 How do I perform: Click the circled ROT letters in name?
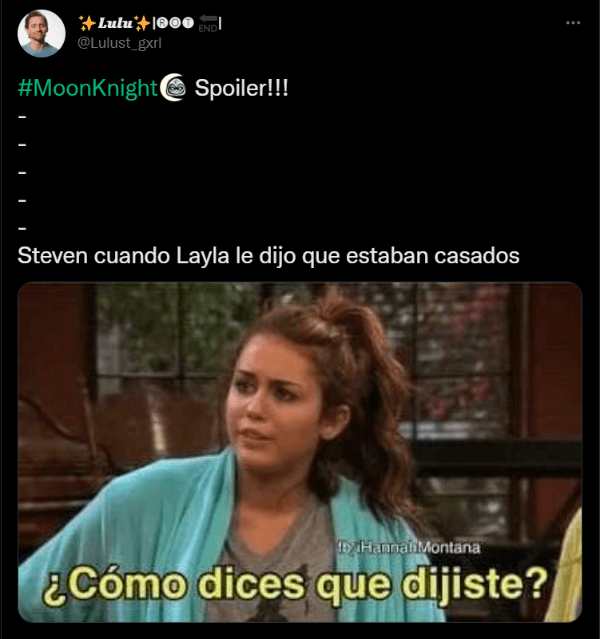pyautogui.click(x=175, y=23)
